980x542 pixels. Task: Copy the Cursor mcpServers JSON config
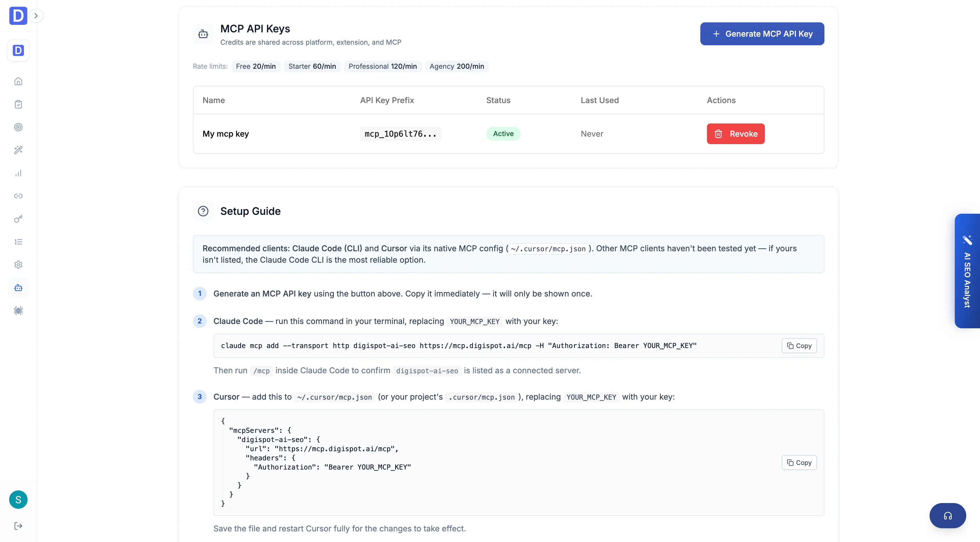click(x=799, y=463)
